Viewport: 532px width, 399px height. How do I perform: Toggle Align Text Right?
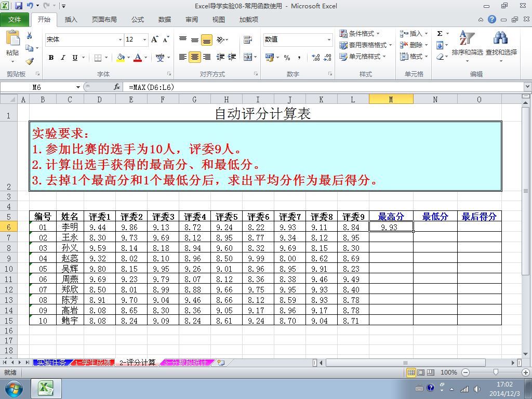pyautogui.click(x=207, y=57)
